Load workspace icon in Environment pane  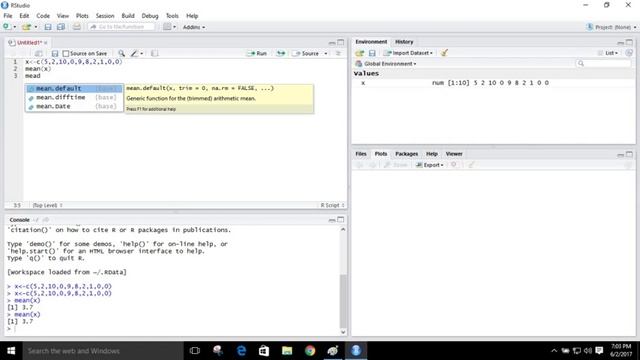(x=359, y=53)
